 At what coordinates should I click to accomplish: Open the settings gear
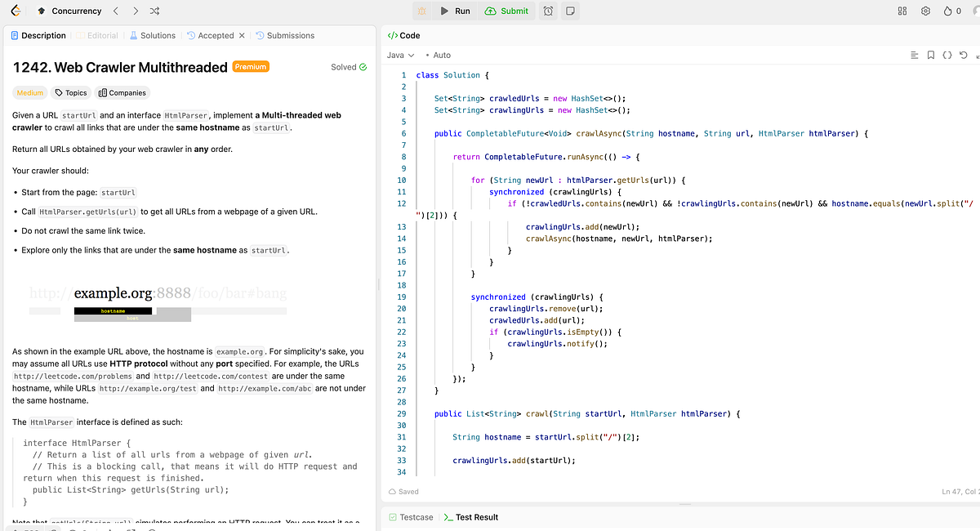point(925,11)
